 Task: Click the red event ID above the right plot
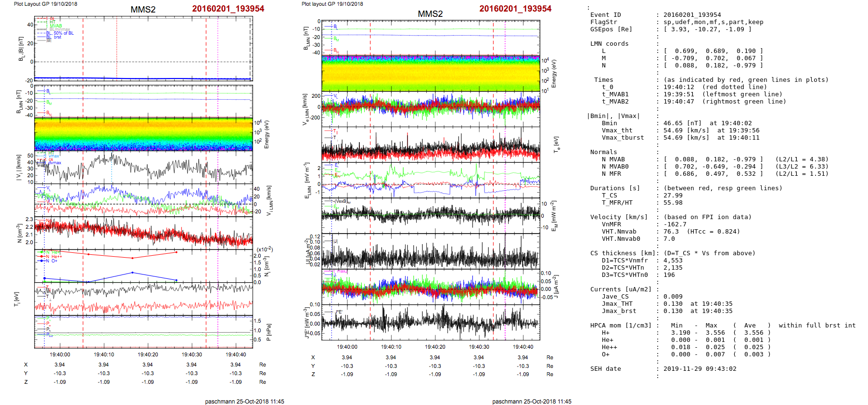tap(515, 9)
